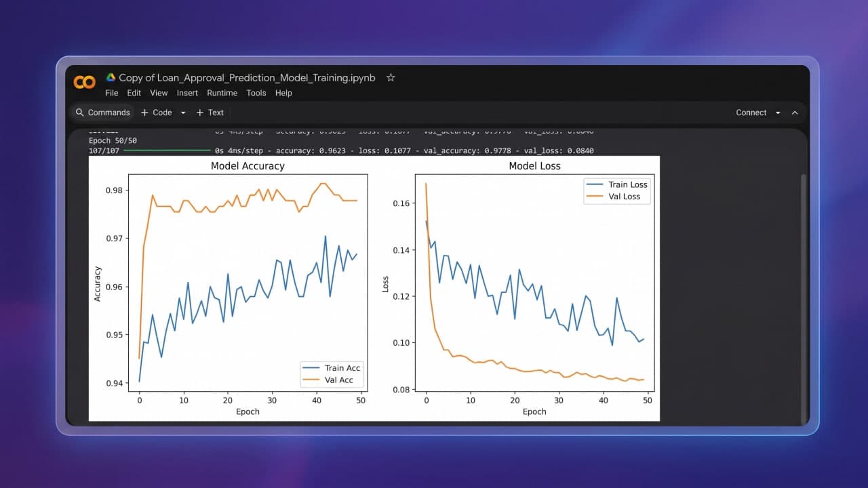Open the Help menu
Screen dimensions: 868x488
point(283,93)
